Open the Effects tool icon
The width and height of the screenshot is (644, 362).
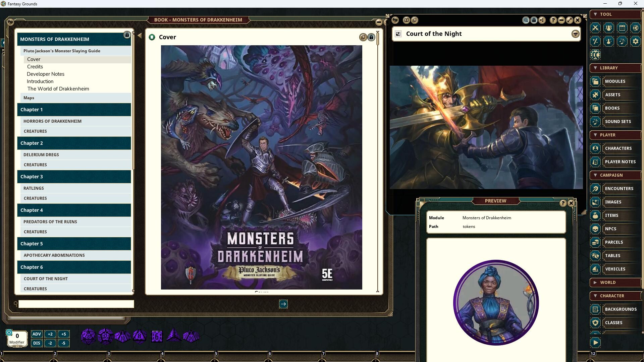coord(609,41)
